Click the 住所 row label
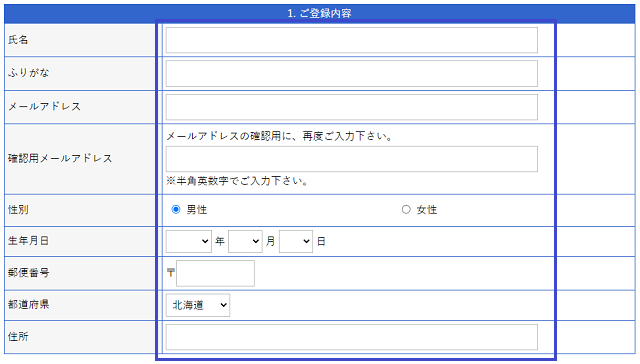The image size is (640, 364). [x=18, y=336]
